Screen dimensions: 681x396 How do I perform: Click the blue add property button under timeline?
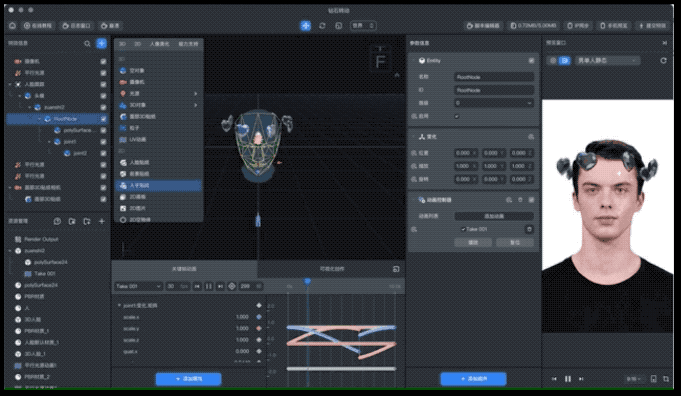click(188, 379)
